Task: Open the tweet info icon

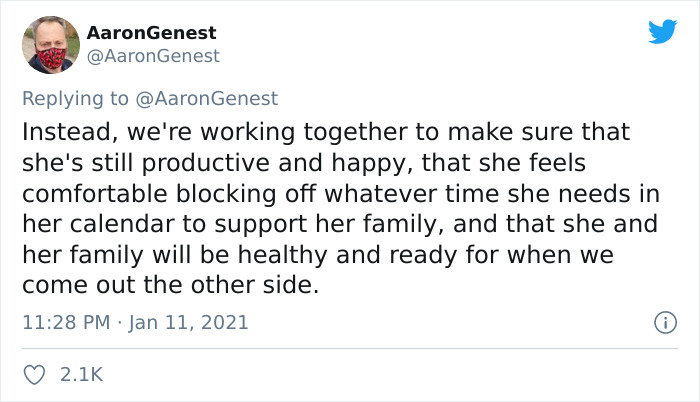Action: 666,322
